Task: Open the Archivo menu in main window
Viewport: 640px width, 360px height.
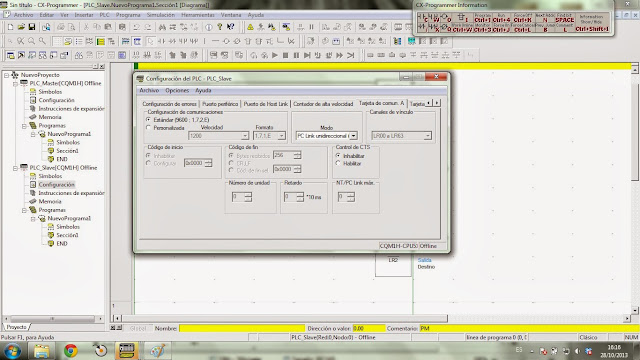Action: tap(23, 15)
